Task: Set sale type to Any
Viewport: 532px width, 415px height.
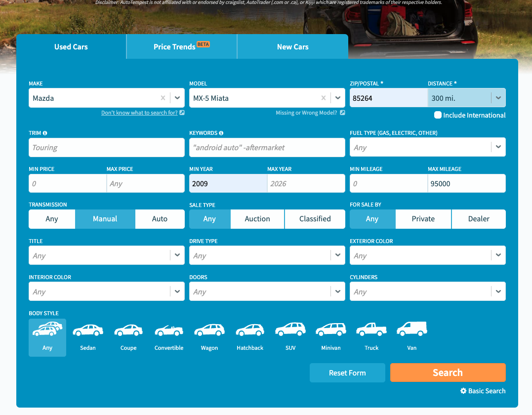Action: click(x=209, y=219)
